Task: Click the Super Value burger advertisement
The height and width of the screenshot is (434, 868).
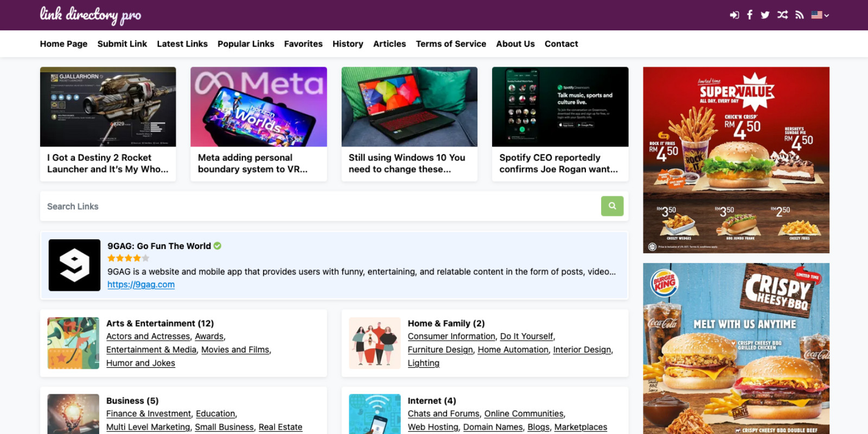Action: (736, 160)
